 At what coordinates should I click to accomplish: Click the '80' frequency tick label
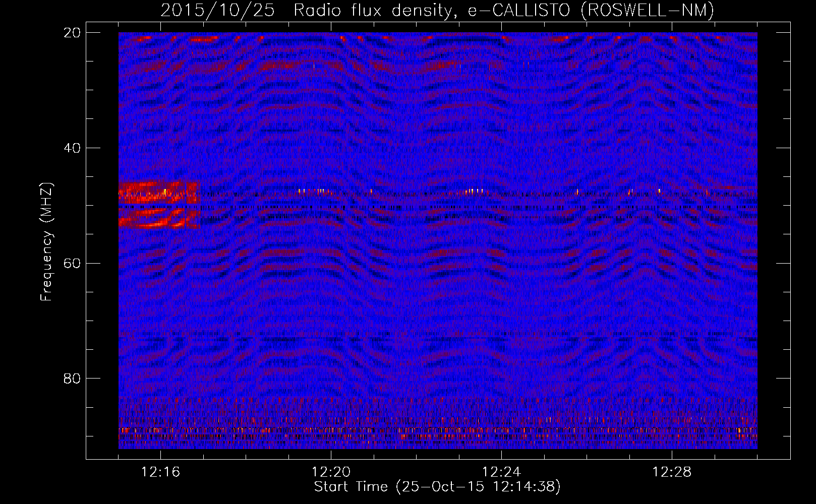[72, 379]
